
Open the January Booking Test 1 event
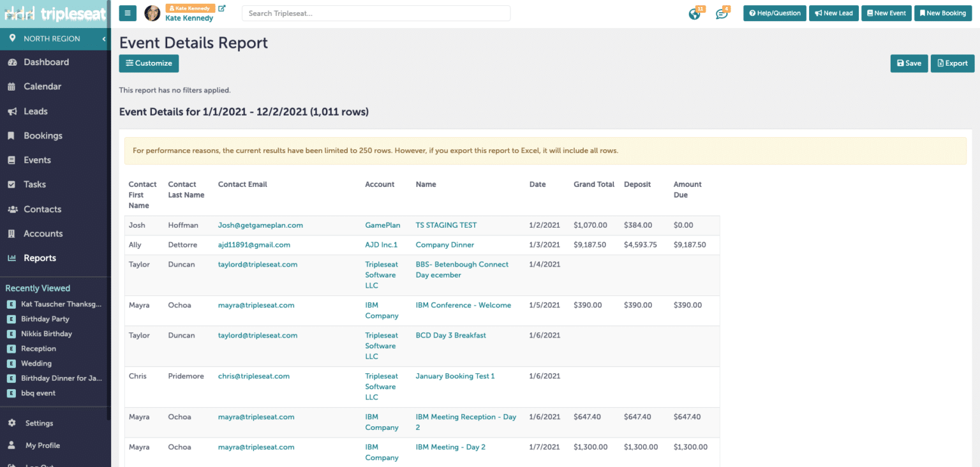coord(455,376)
